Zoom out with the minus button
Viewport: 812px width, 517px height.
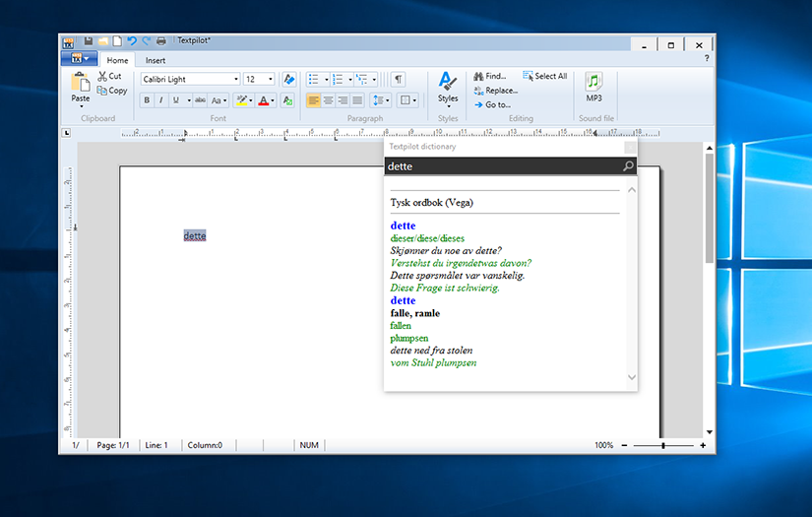pyautogui.click(x=625, y=445)
